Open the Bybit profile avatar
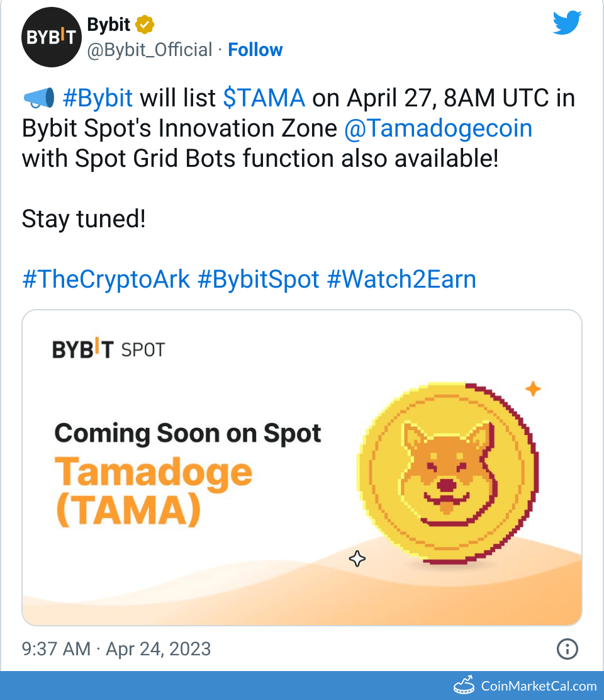This screenshot has width=604, height=700. [x=50, y=37]
